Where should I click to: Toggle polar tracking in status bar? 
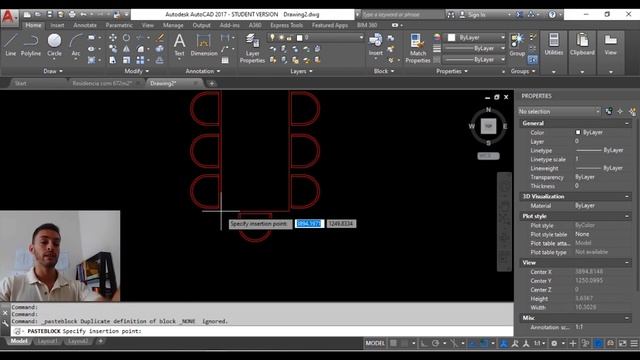(x=436, y=343)
